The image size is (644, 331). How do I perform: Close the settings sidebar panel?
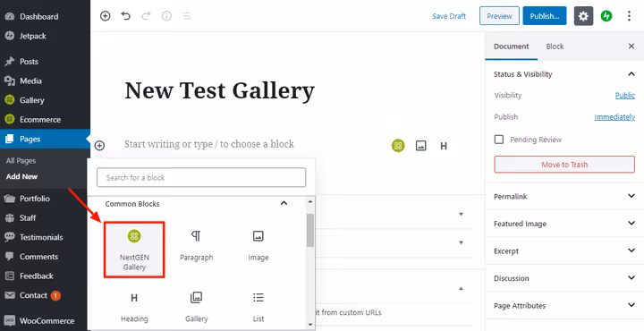(631, 46)
